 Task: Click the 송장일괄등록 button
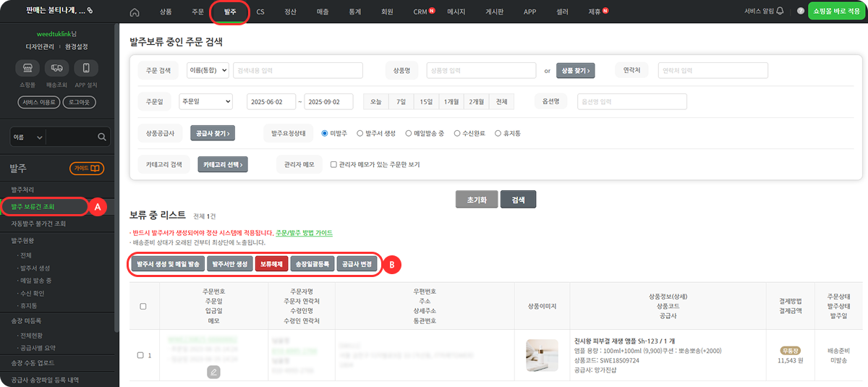313,264
